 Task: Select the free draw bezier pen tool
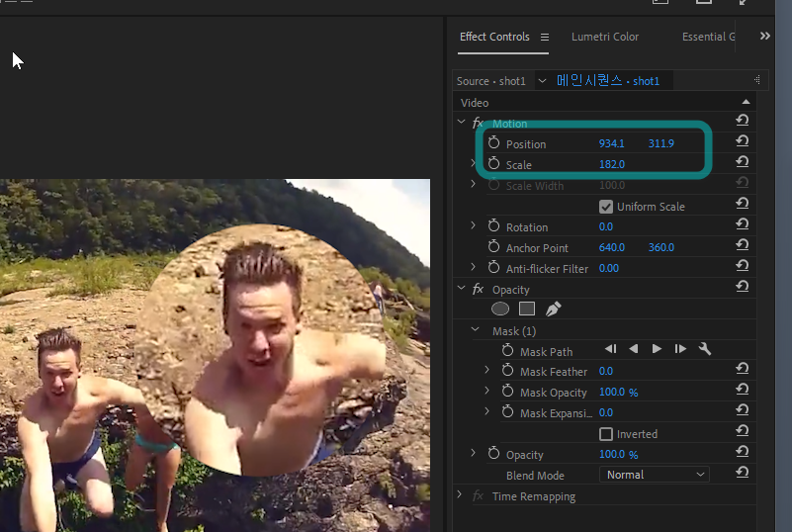(x=553, y=310)
